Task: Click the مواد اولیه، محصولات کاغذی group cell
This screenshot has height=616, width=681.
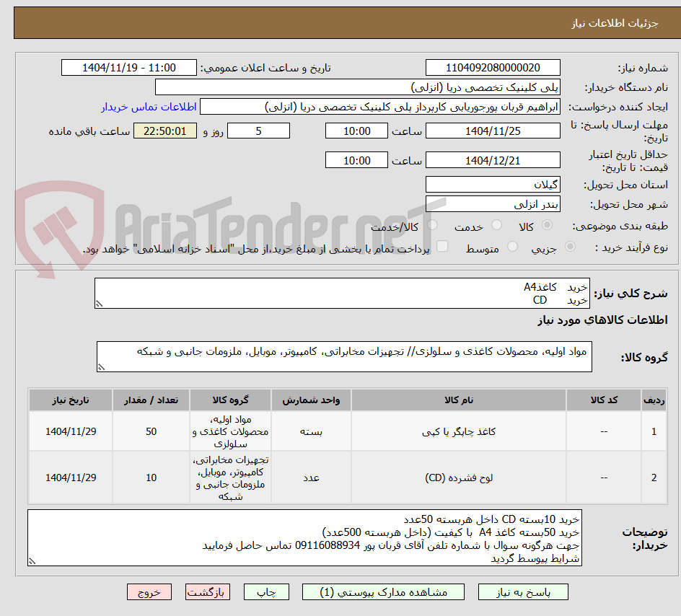Action: pyautogui.click(x=230, y=431)
